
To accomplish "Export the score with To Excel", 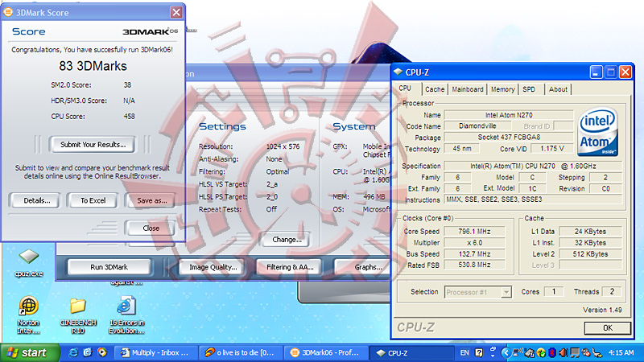I will coord(93,200).
